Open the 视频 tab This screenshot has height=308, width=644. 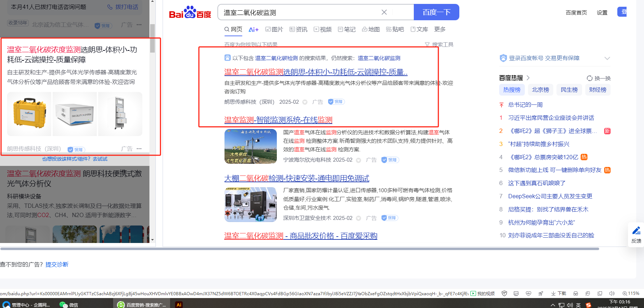coord(323,29)
